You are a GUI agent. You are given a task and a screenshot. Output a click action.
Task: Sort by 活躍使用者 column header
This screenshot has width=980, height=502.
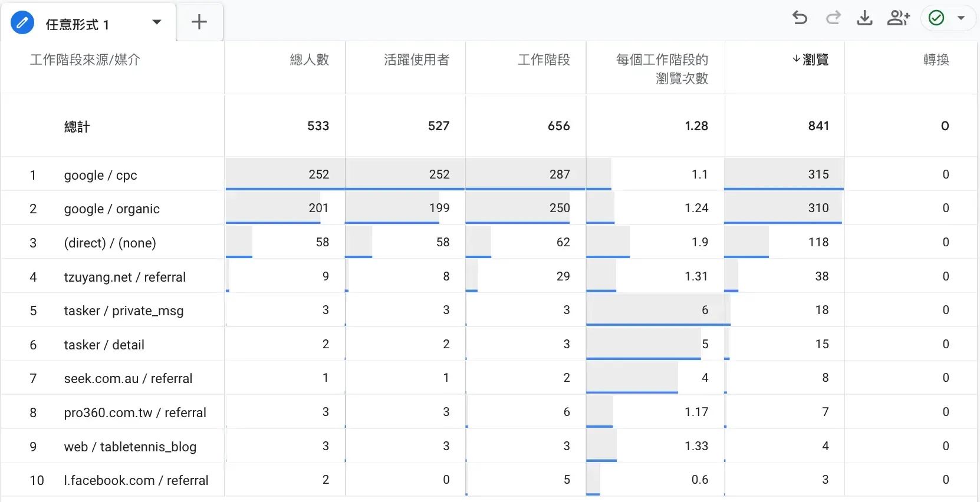(x=416, y=60)
